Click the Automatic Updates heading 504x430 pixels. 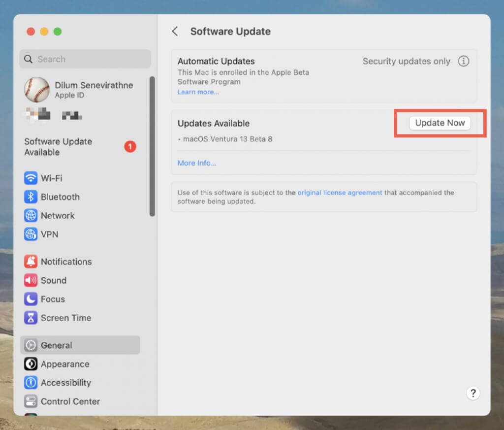coord(216,61)
